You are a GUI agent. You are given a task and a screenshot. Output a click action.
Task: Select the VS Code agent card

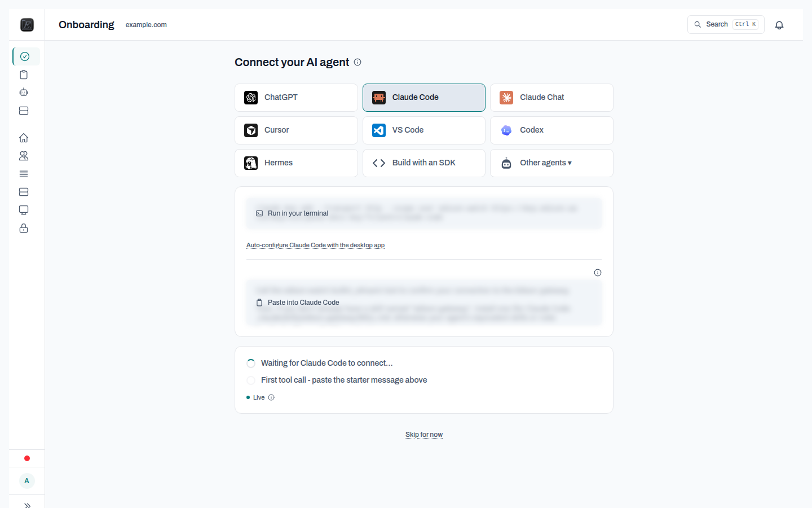point(424,130)
